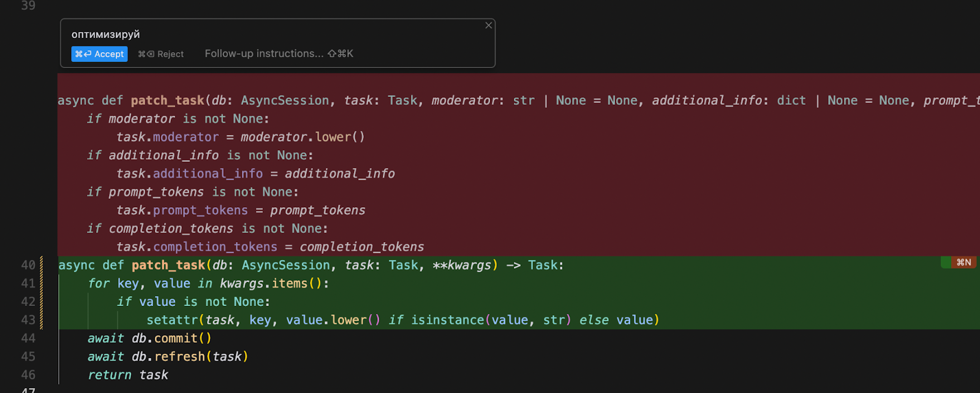The image size is (980, 393).
Task: Click task.additional_info in the removed block
Action: point(189,174)
